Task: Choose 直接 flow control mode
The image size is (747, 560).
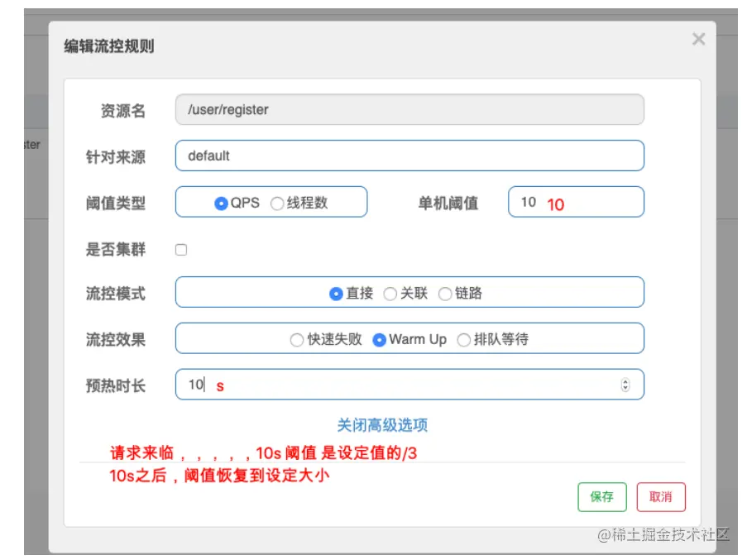Action: point(336,294)
